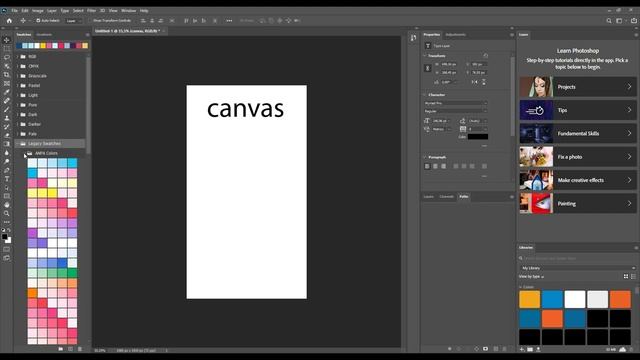Open the Auto-Select Layer dropdown

pyautogui.click(x=74, y=20)
